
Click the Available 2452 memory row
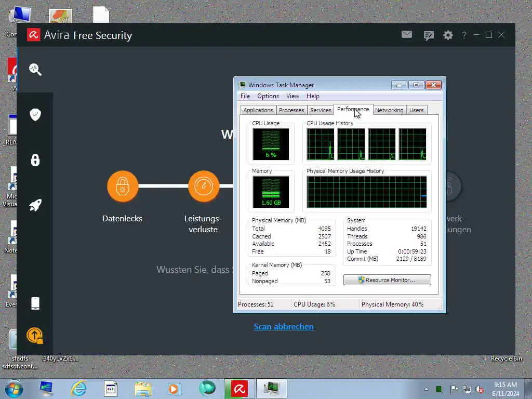291,244
